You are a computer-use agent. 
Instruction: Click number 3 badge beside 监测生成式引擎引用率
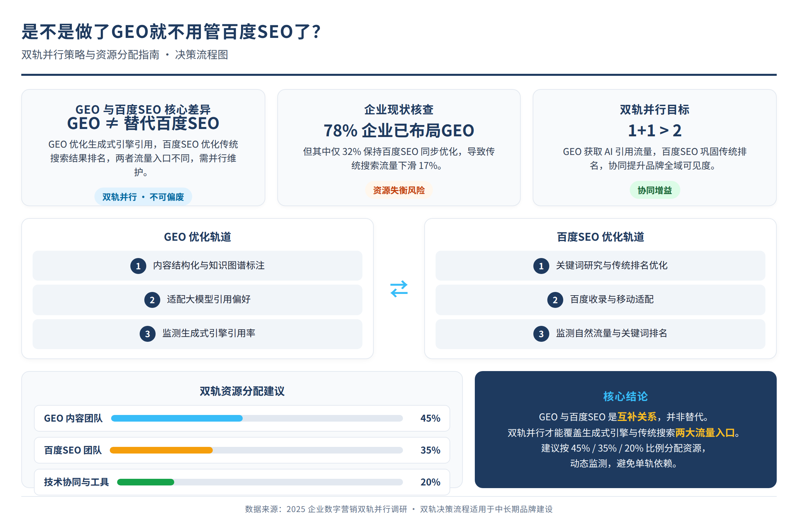[148, 334]
